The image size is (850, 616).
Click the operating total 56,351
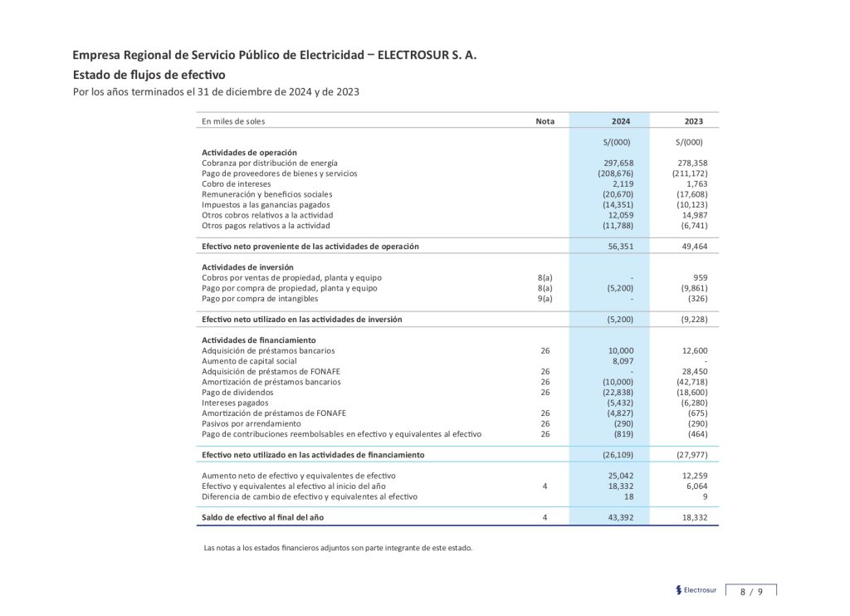point(621,247)
